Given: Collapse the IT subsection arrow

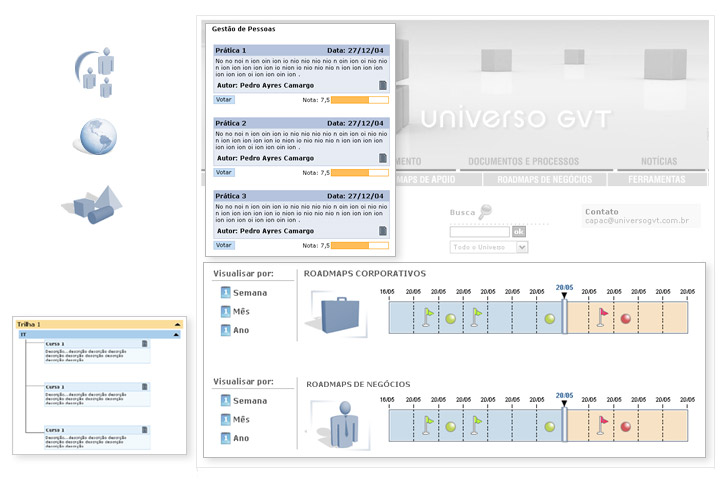Looking at the screenshot, I should click(x=178, y=335).
